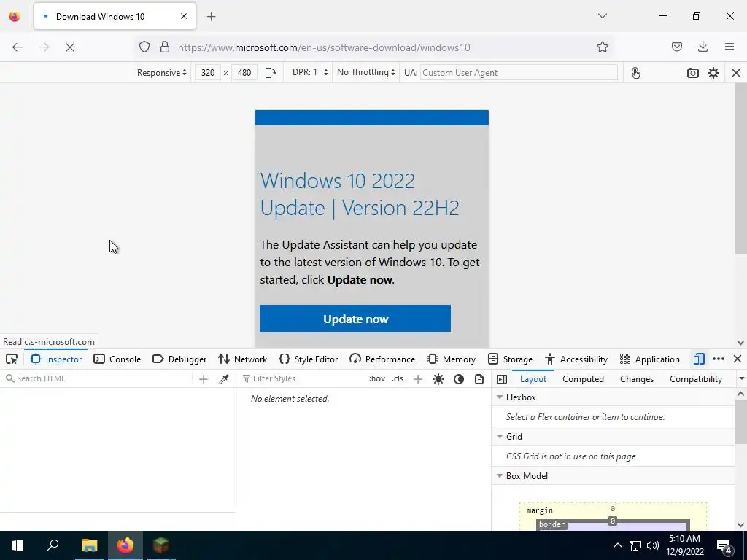Click the Search HTML field
Image resolution: width=747 pixels, height=560 pixels.
tap(98, 378)
